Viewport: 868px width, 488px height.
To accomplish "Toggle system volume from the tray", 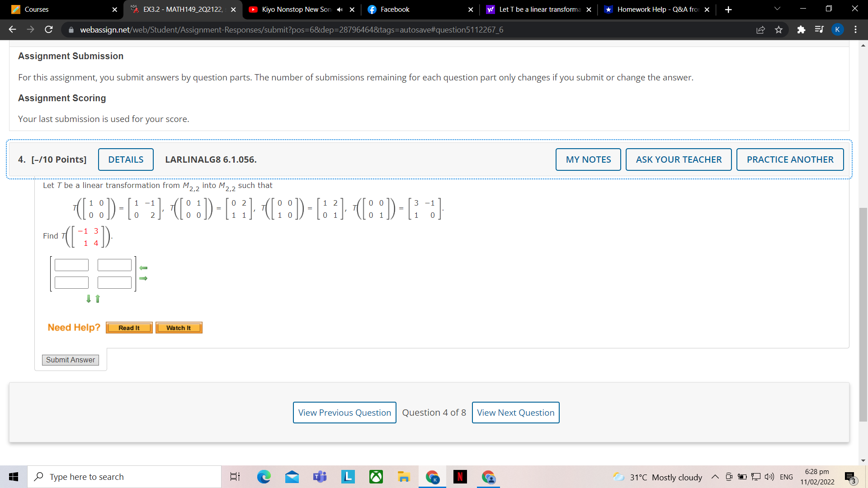I will (x=770, y=477).
